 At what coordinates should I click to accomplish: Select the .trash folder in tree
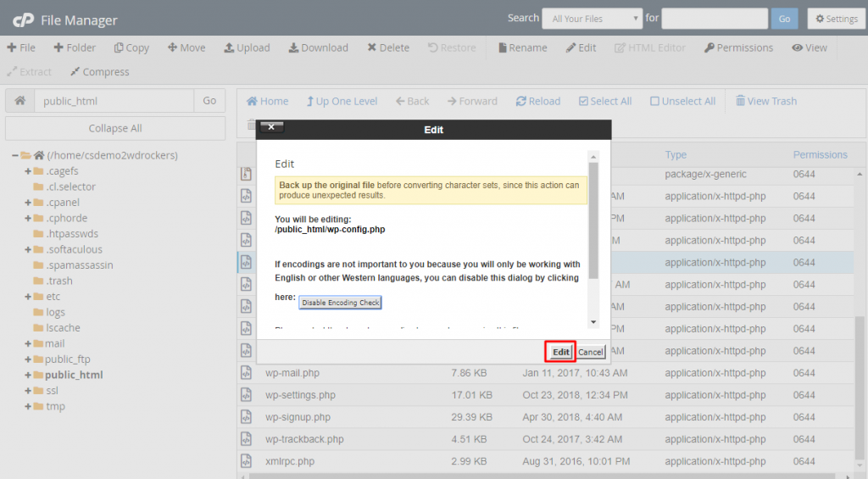click(x=59, y=281)
